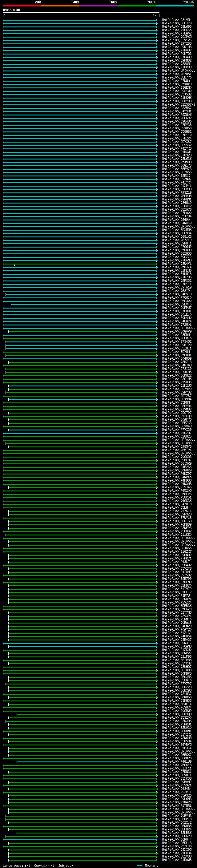The height and width of the screenshot is (868, 197).
Task: Click the purple ~60% legend segment
Action: [98, 6]
